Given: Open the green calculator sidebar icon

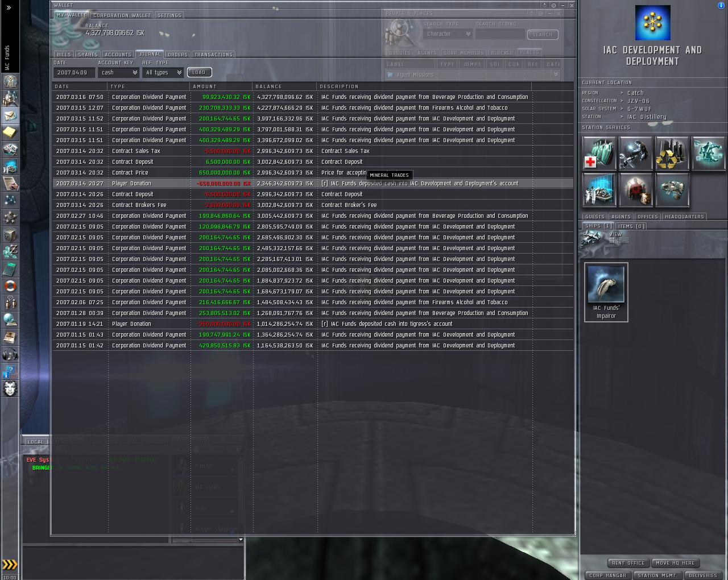Looking at the screenshot, I should click(10, 269).
